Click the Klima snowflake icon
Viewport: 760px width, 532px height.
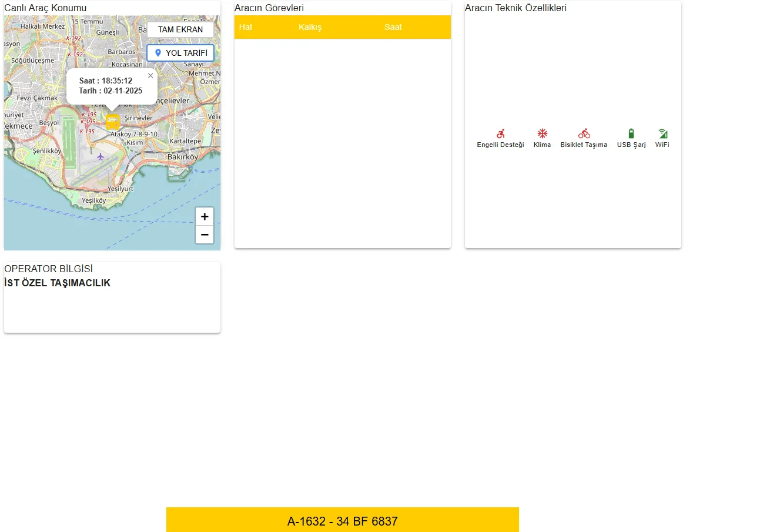[542, 133]
